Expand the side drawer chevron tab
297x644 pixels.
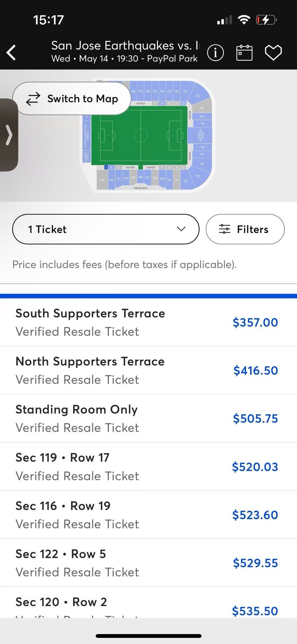pos(9,135)
